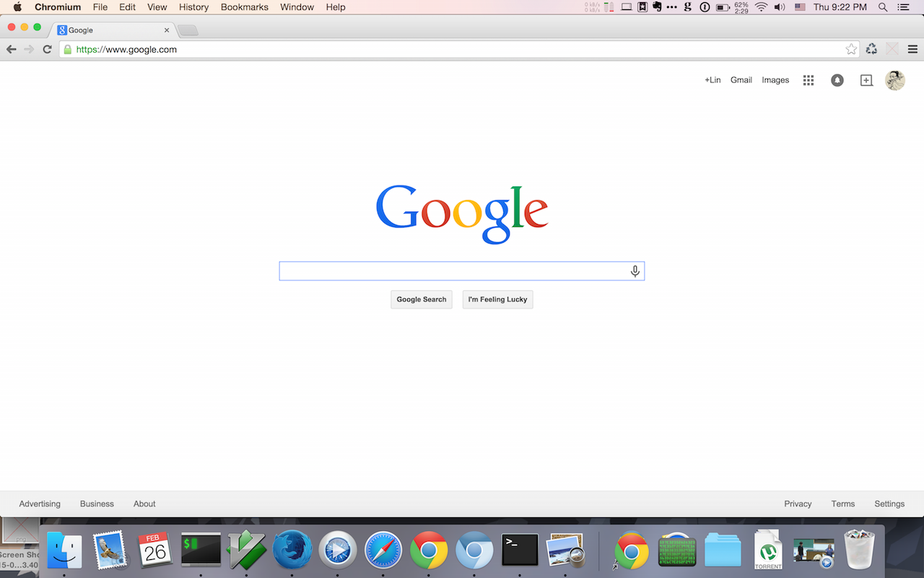Open Google notifications bell
The width and height of the screenshot is (924, 578).
pos(837,80)
